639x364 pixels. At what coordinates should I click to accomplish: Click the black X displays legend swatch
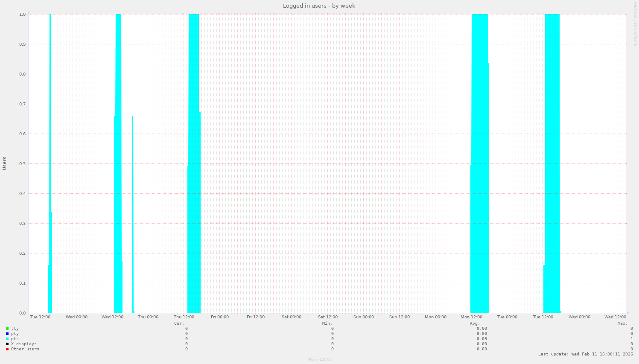click(x=7, y=344)
